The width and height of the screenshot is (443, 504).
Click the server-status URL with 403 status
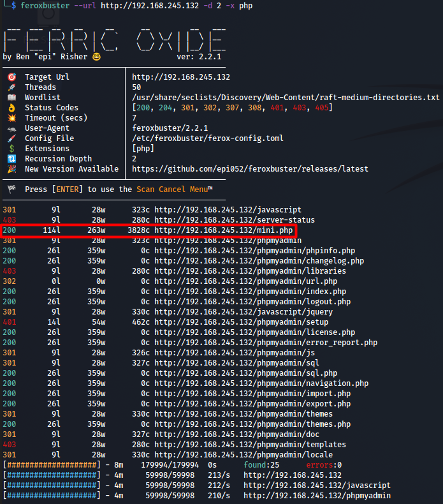(x=234, y=220)
